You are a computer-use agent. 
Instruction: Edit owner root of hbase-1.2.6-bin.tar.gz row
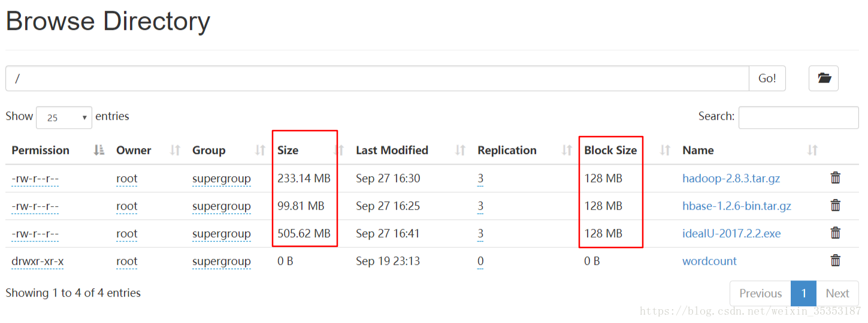[127, 206]
